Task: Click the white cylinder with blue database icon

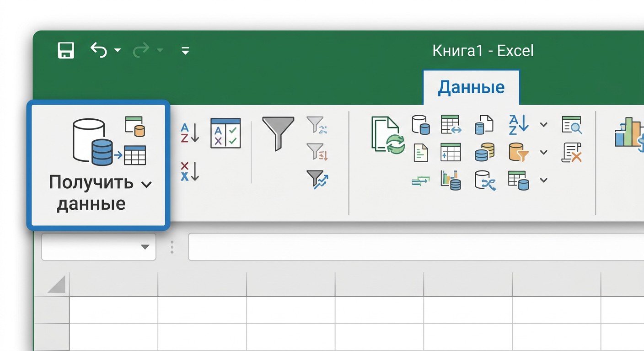Action: (420, 124)
